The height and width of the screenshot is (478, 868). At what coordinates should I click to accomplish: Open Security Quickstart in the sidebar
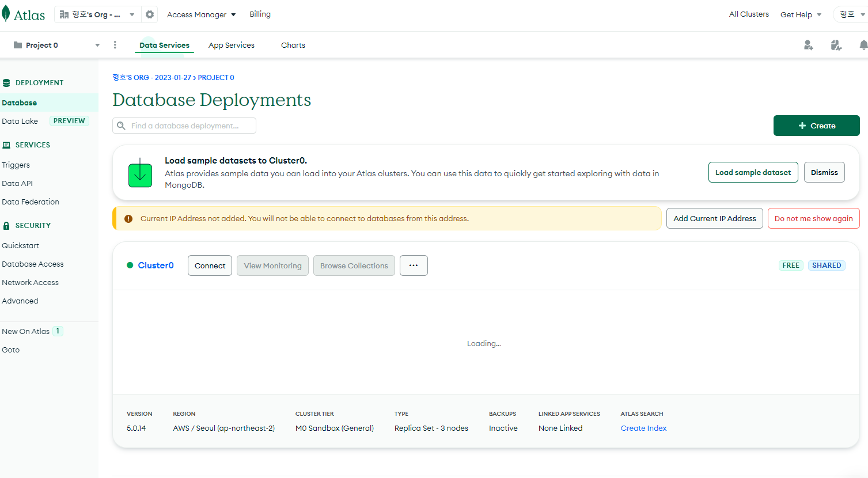[x=20, y=245]
